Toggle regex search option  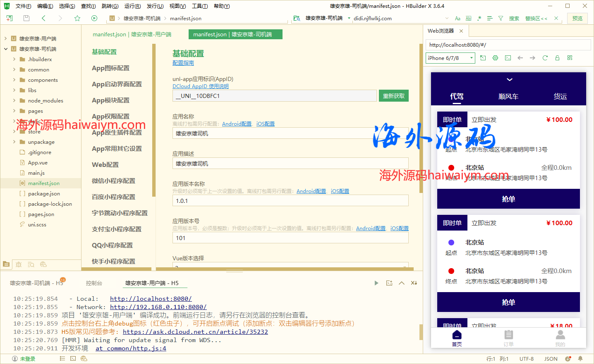click(479, 18)
